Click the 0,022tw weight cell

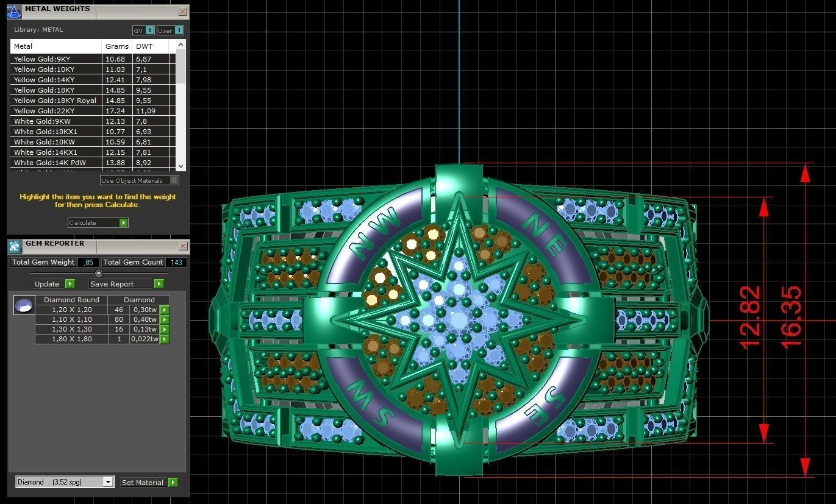pos(145,339)
